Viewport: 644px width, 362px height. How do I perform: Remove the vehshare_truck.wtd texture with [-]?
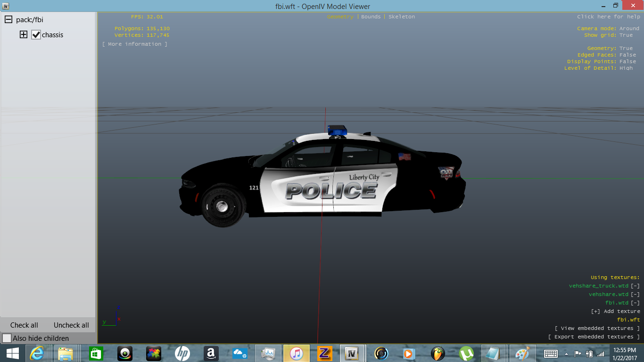[635, 286]
